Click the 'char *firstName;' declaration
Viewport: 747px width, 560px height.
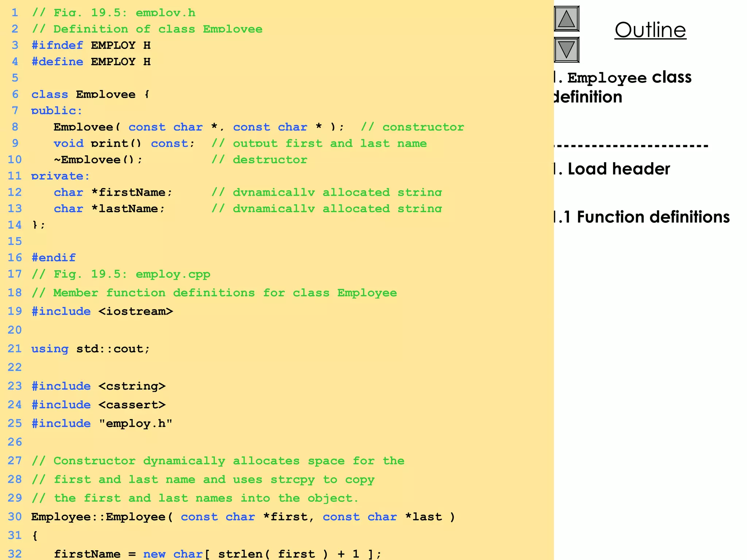(113, 192)
